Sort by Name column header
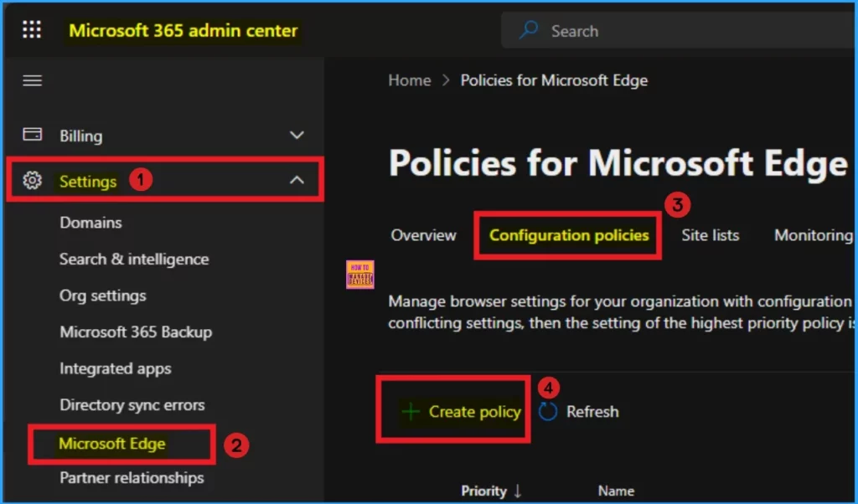This screenshot has width=858, height=504. click(x=616, y=491)
